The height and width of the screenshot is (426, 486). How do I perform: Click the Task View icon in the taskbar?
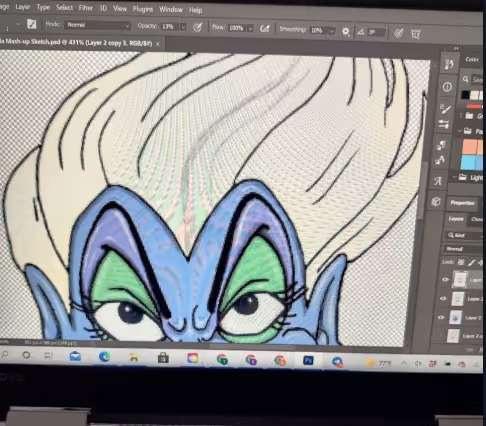48,356
